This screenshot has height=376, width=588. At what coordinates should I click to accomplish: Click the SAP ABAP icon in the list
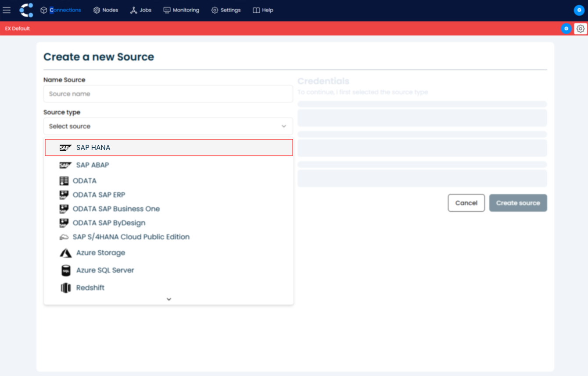[65, 165]
